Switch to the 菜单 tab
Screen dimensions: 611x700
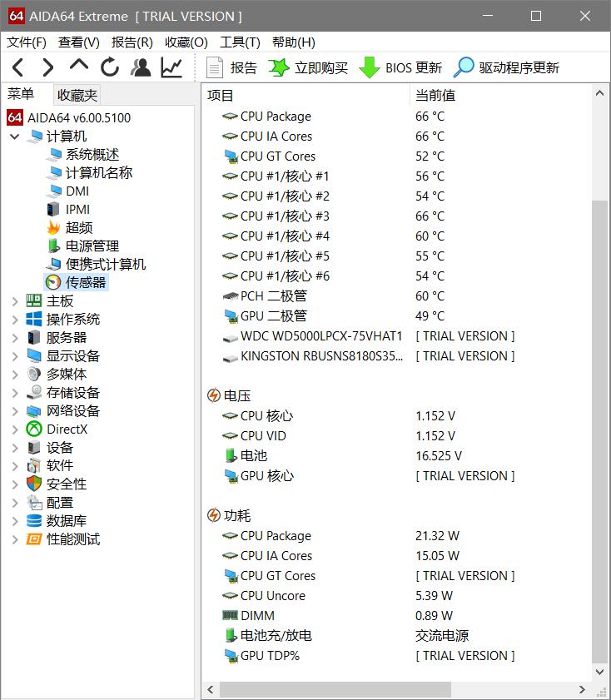(x=21, y=94)
